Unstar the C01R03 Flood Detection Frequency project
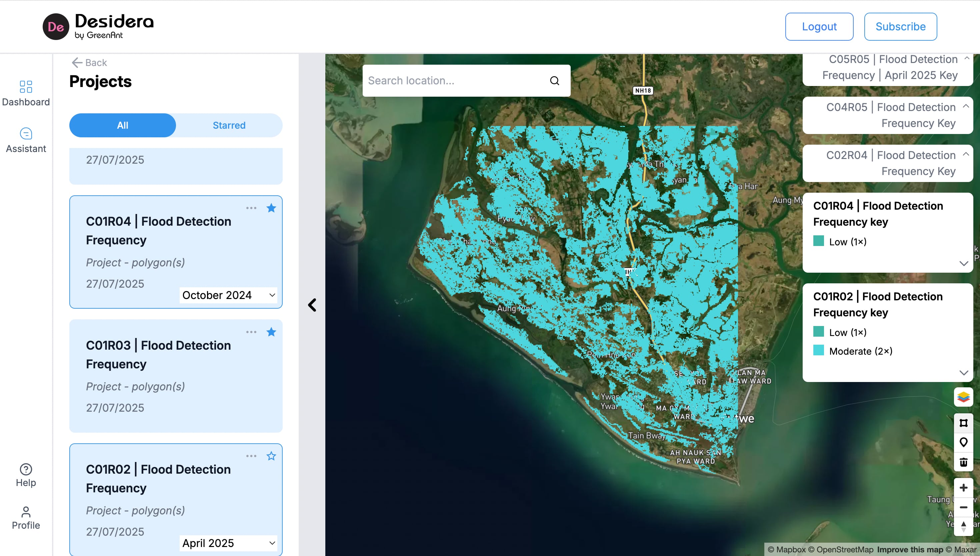Viewport: 980px width, 556px height. 271,332
